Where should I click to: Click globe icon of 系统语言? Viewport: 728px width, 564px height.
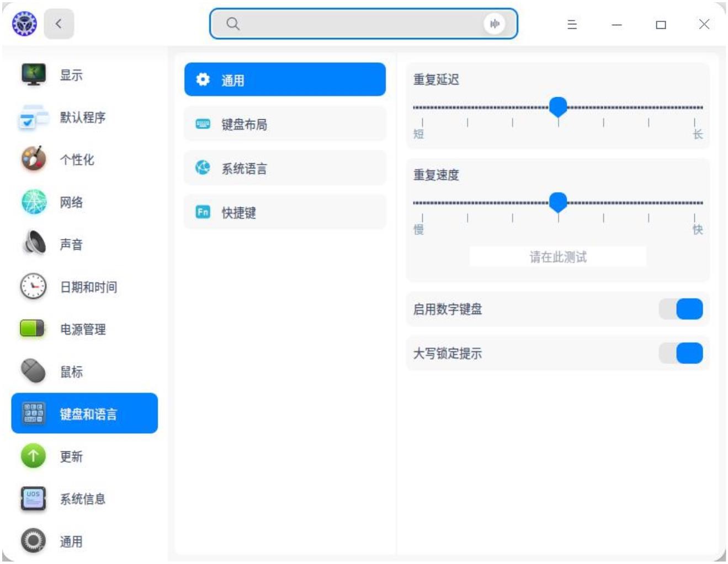click(x=203, y=167)
